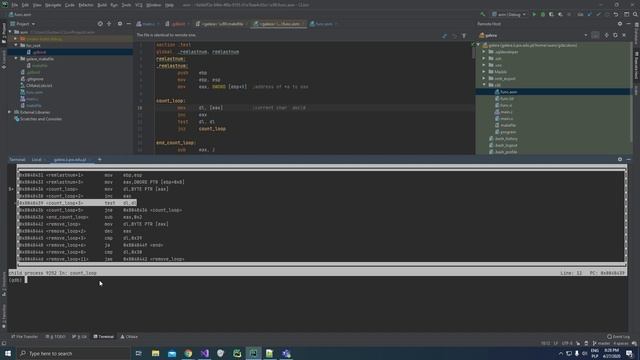Add a new terminal session with plus icon

pos(100,160)
